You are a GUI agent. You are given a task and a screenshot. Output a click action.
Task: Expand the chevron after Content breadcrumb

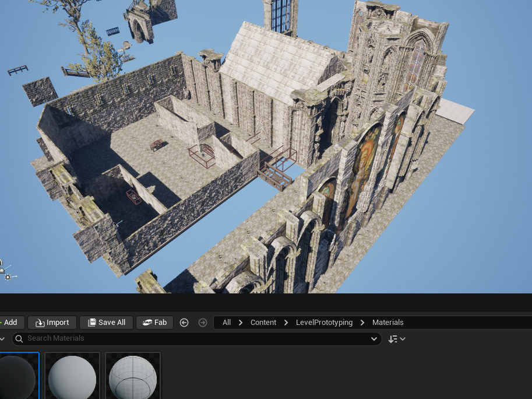tap(286, 323)
